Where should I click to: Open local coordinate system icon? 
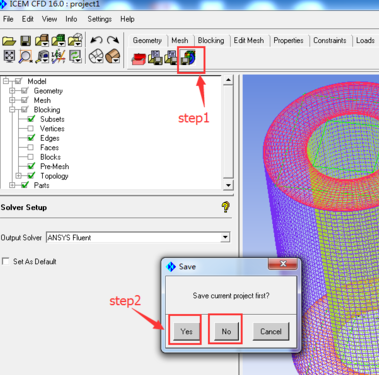58,56
